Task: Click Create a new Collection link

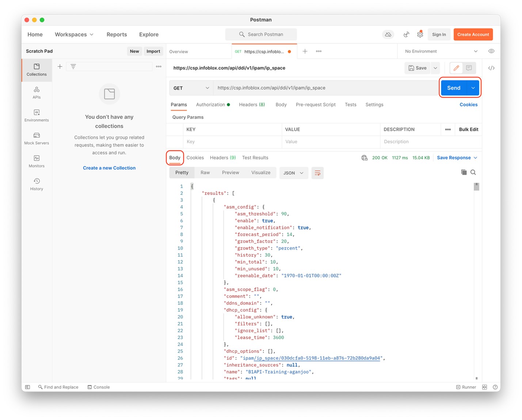Action: pyautogui.click(x=109, y=168)
